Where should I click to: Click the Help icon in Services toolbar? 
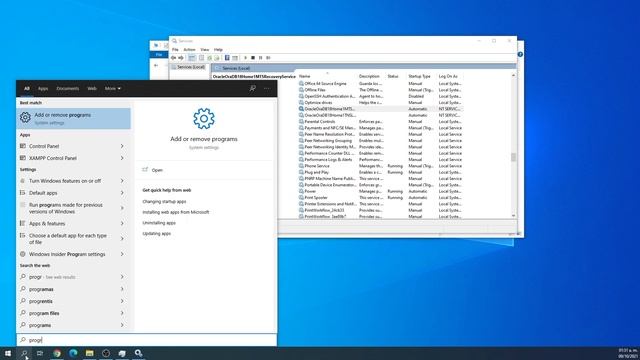click(227, 58)
